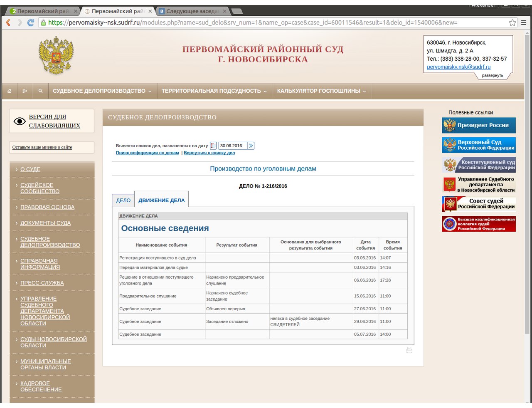Screen dimensions: 532x408
Task: Open СУДЫ НОВОСИБИРСКОЙ ОБЛАСТИ sidebar link
Action: (x=54, y=342)
